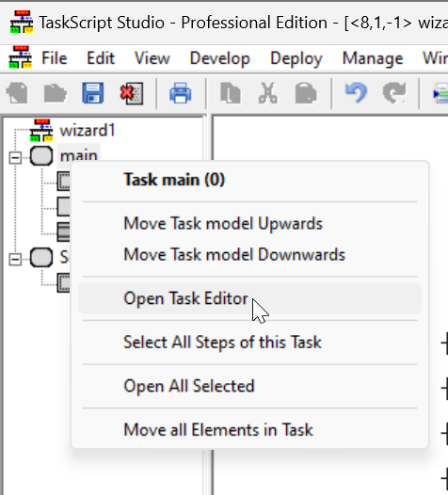
Task: Save with the blue floppy disk icon
Action: coord(93,93)
